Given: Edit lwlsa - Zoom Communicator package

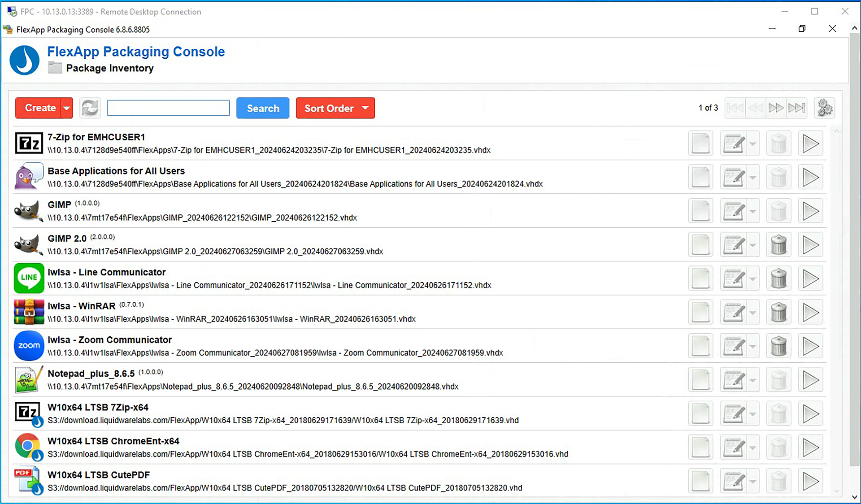Looking at the screenshot, I should pyautogui.click(x=733, y=346).
